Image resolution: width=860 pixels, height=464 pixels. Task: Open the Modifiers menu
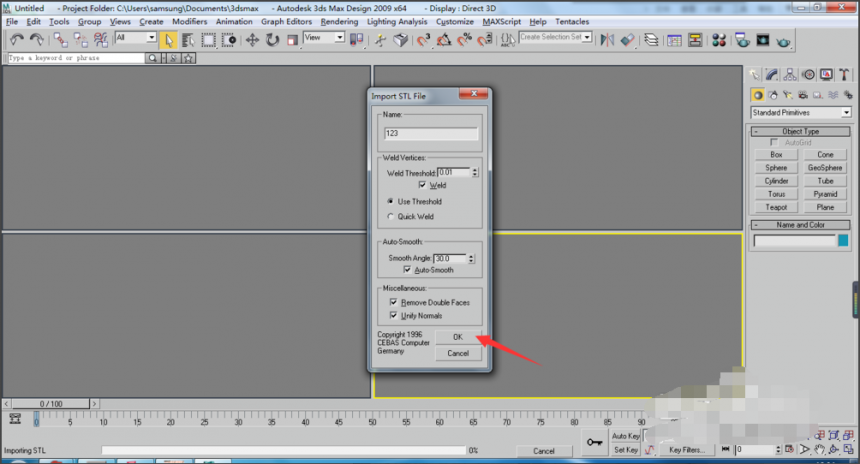coord(190,21)
